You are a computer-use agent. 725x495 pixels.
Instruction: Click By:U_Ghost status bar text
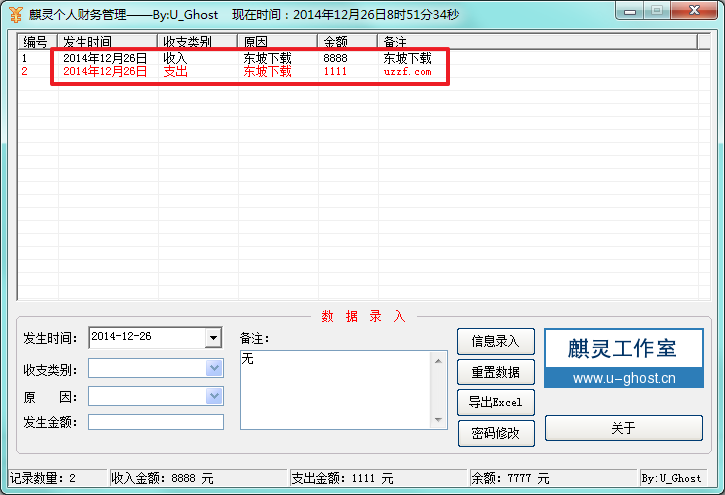click(671, 478)
